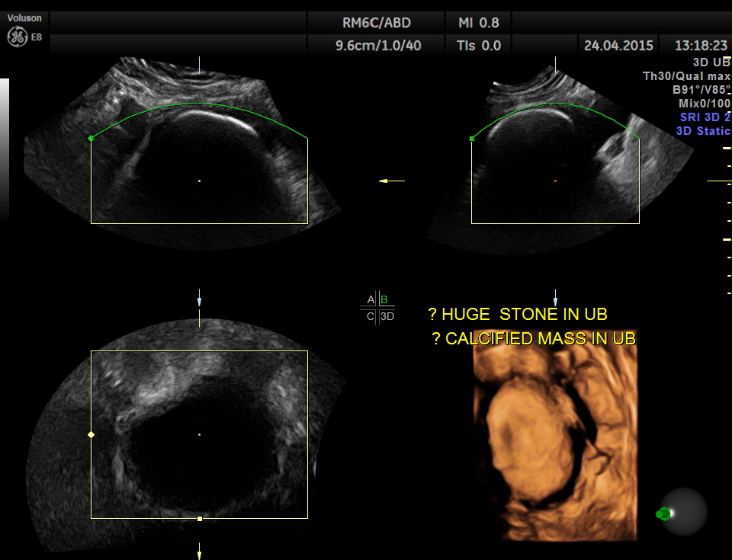Click the "? CALCIFIED MASS IN UB" annotation
The width and height of the screenshot is (732, 560).
coord(534,338)
